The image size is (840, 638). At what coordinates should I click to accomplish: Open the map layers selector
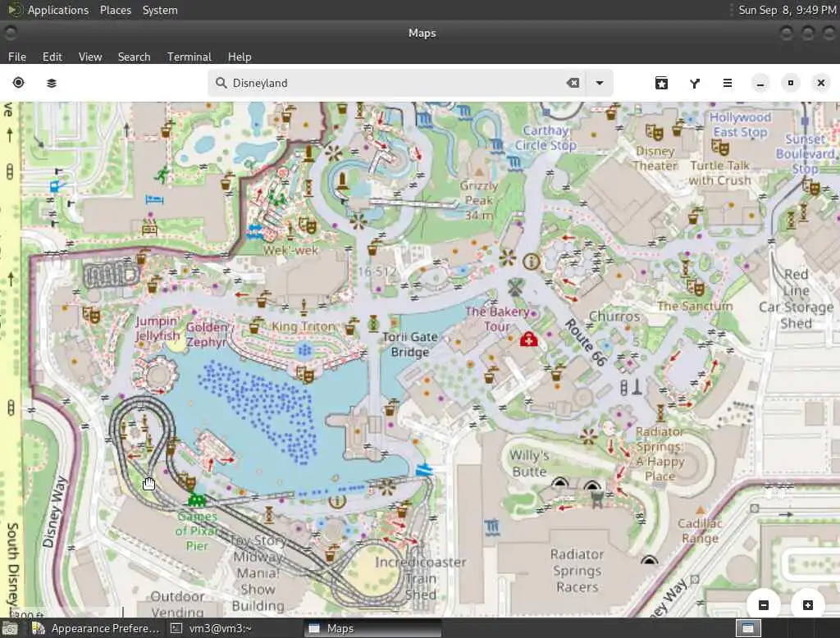52,83
